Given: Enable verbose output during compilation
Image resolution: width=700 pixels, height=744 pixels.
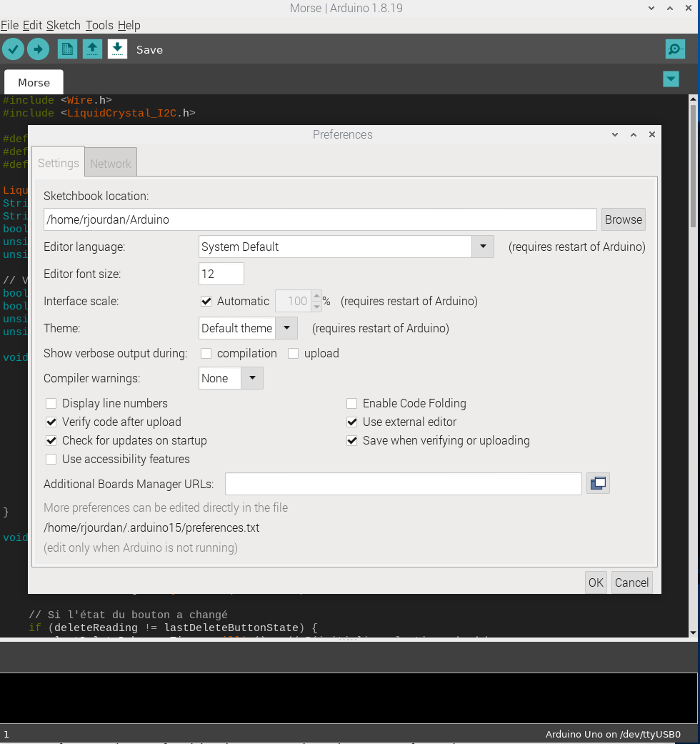Looking at the screenshot, I should tap(206, 354).
